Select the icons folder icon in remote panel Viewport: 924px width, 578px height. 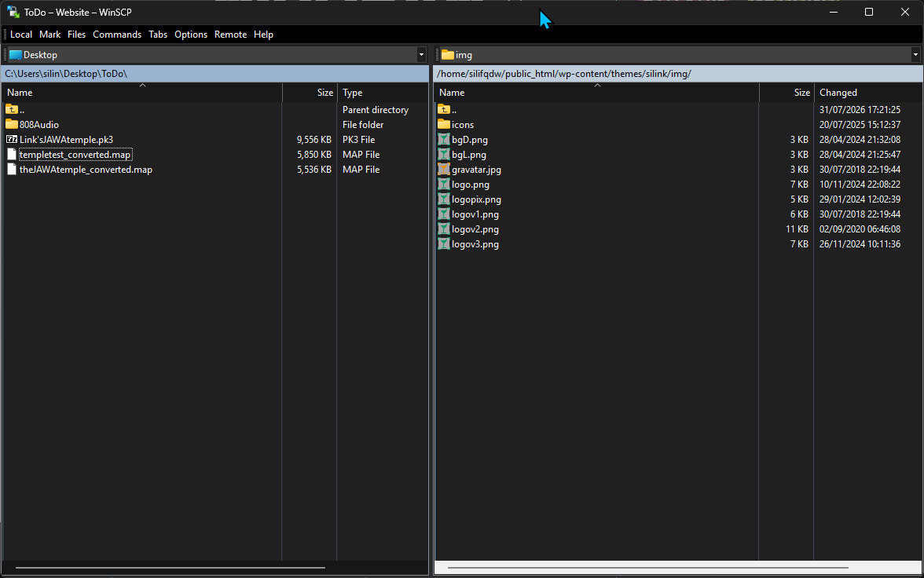click(x=444, y=124)
